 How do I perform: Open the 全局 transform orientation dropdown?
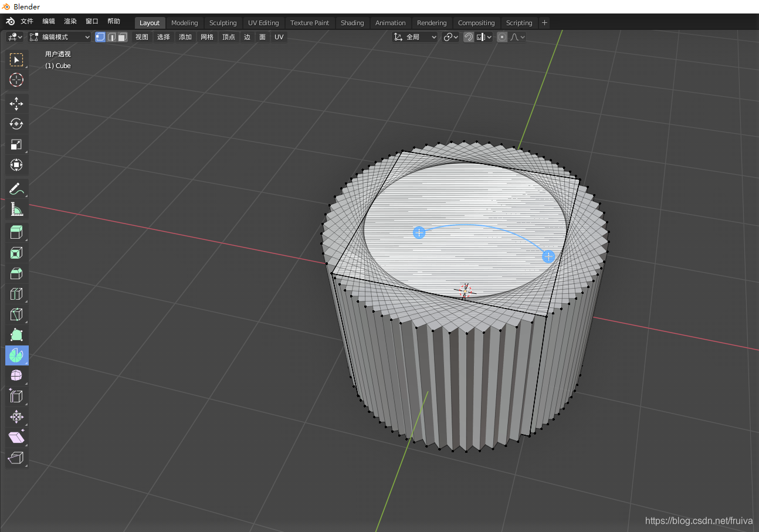pyautogui.click(x=415, y=37)
